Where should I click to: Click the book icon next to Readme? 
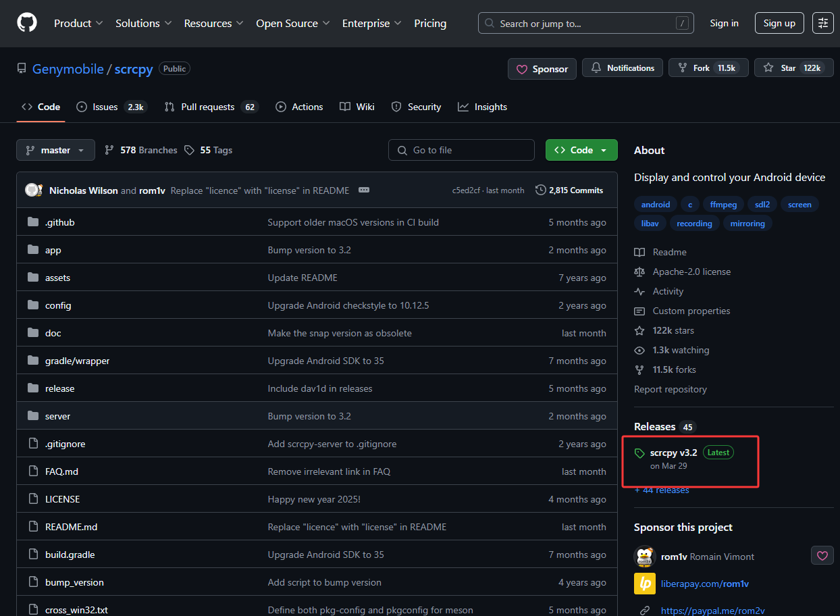(x=639, y=252)
